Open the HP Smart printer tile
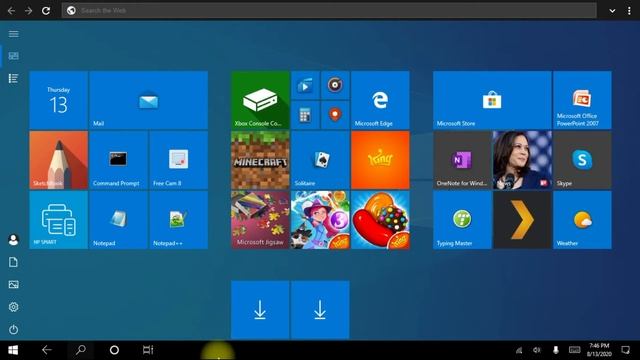 click(59, 220)
